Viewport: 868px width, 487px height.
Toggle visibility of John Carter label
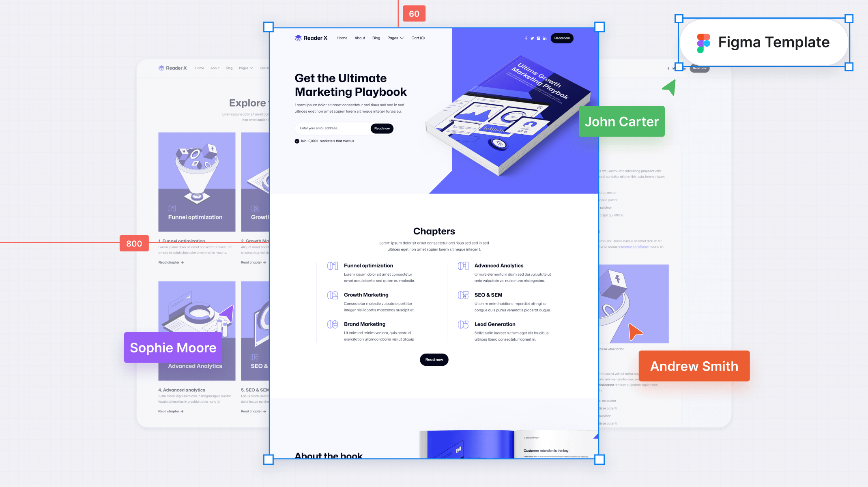pos(621,122)
